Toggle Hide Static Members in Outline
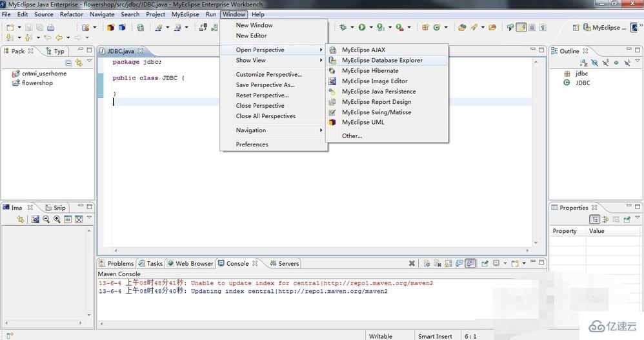 click(605, 63)
